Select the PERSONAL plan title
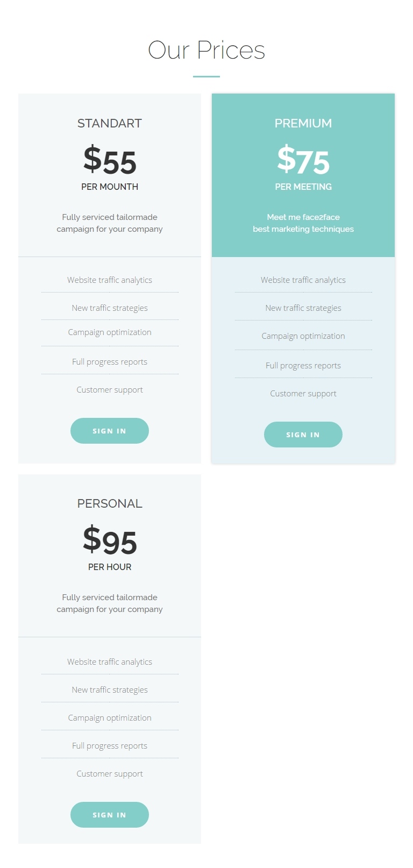The height and width of the screenshot is (868, 413). (x=110, y=503)
